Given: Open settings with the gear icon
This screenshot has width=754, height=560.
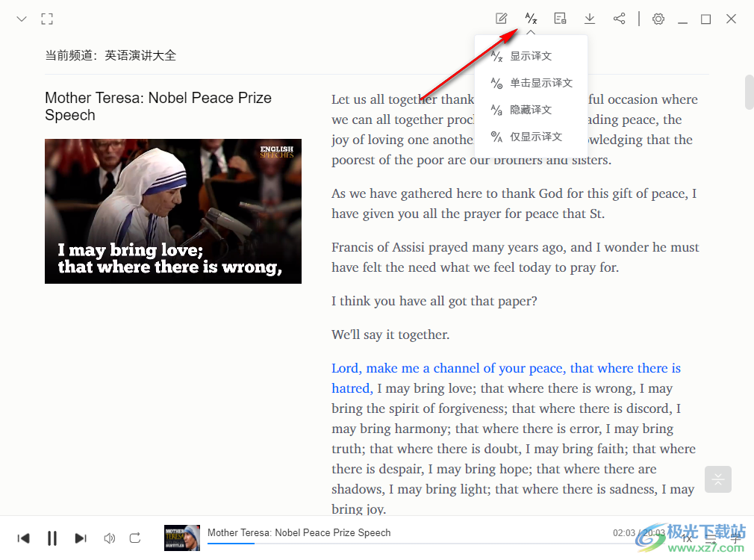Looking at the screenshot, I should pyautogui.click(x=658, y=19).
